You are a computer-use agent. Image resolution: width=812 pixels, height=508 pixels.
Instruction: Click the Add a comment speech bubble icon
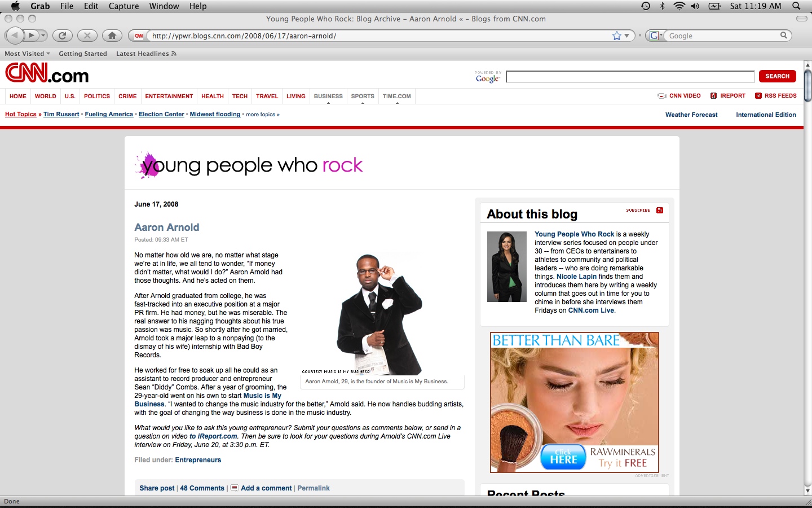pyautogui.click(x=235, y=488)
